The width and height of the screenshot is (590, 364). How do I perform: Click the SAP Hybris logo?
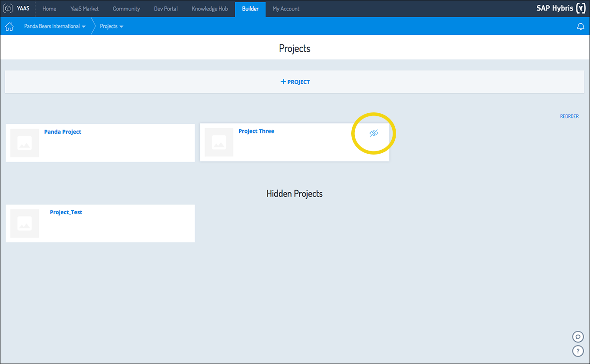(x=561, y=8)
